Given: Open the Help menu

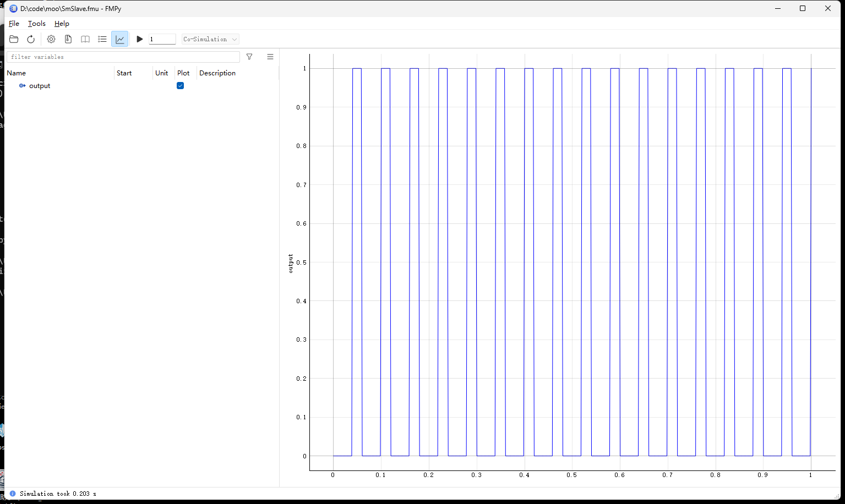Looking at the screenshot, I should coord(62,24).
